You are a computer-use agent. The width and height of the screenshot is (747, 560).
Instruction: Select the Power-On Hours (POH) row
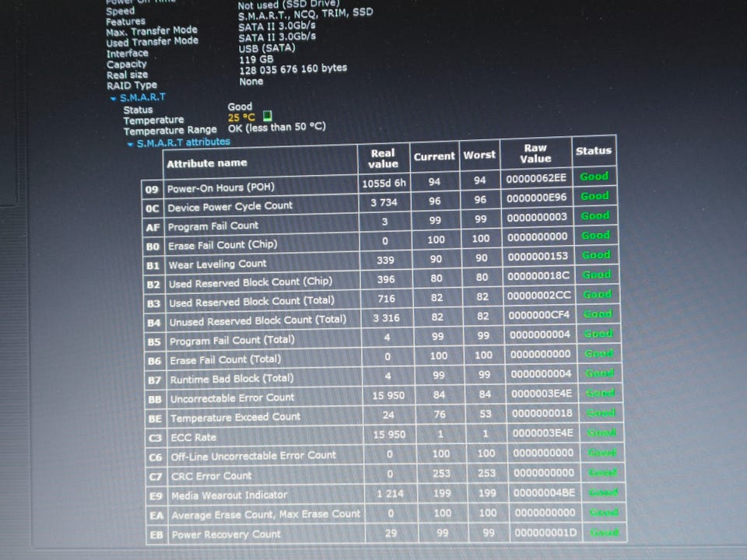click(x=379, y=182)
